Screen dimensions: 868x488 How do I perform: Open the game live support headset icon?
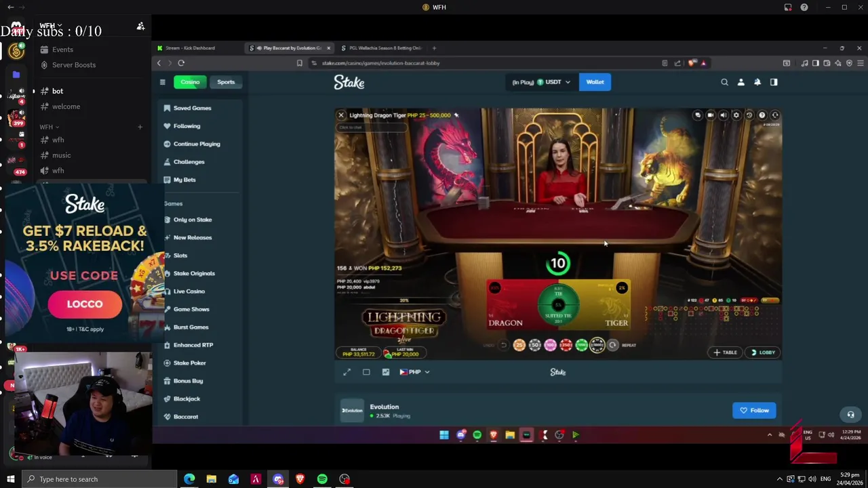click(775, 115)
